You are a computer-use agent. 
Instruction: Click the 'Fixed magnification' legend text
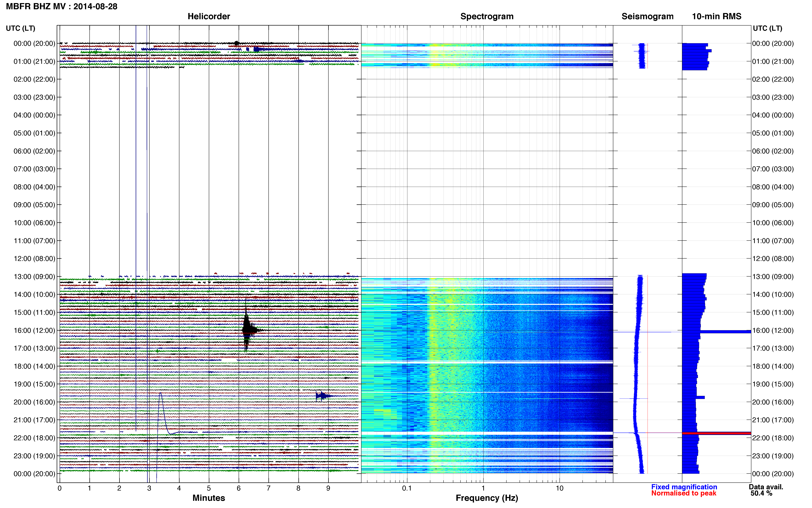click(x=684, y=487)
